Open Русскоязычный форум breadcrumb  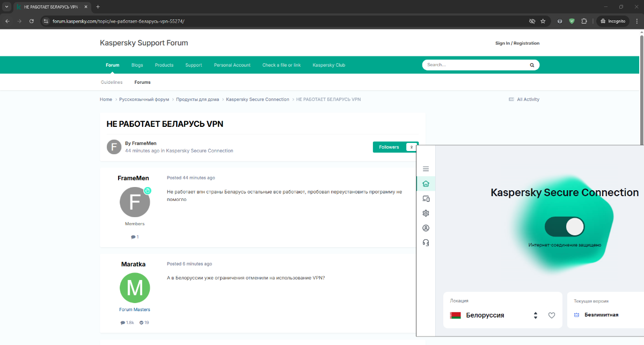pyautogui.click(x=144, y=99)
